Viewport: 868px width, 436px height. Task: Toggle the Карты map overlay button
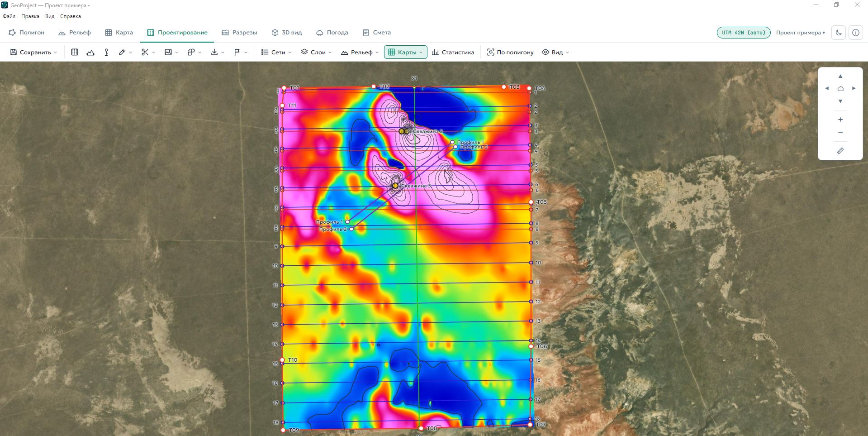(x=406, y=52)
